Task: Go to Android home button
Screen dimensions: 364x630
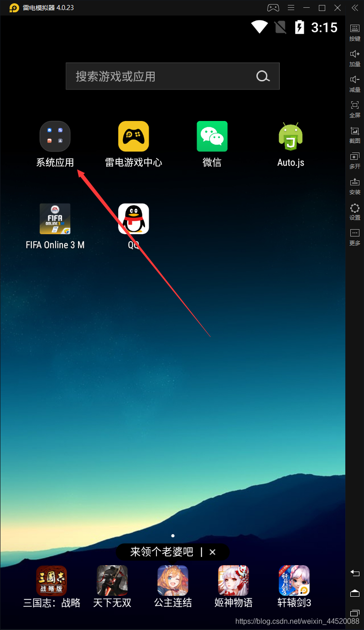Action: (355, 593)
